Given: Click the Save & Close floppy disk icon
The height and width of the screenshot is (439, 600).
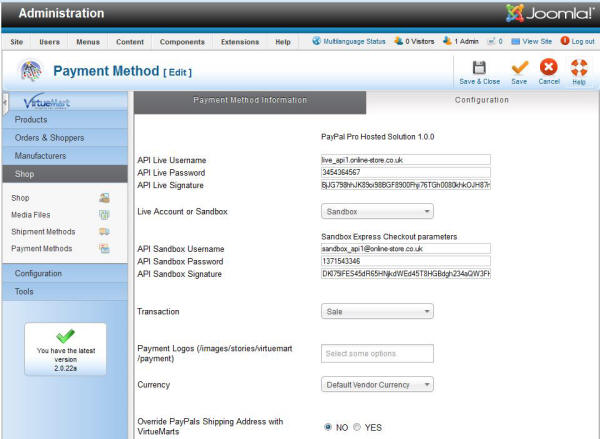Looking at the screenshot, I should pyautogui.click(x=479, y=68).
